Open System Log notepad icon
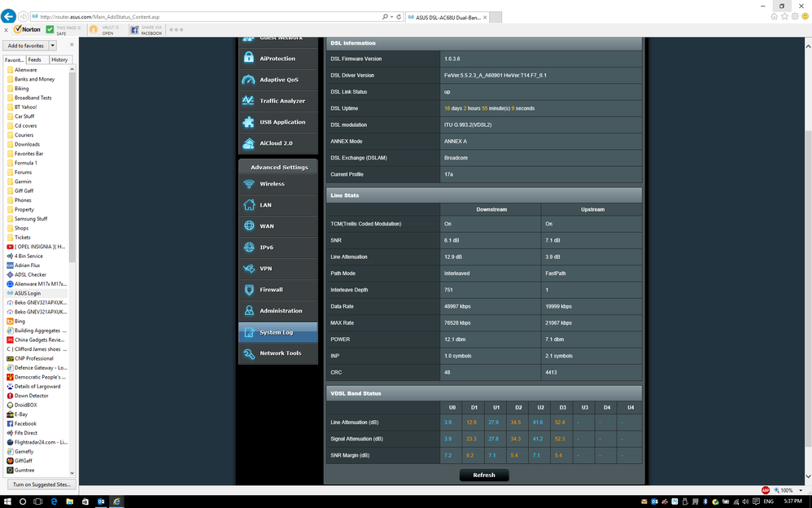 click(x=249, y=332)
